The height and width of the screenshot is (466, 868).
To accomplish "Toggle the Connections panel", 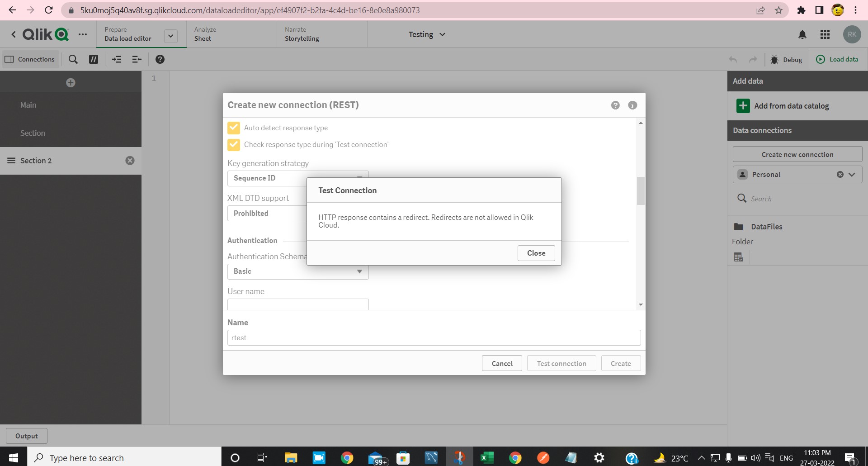I will [x=30, y=59].
